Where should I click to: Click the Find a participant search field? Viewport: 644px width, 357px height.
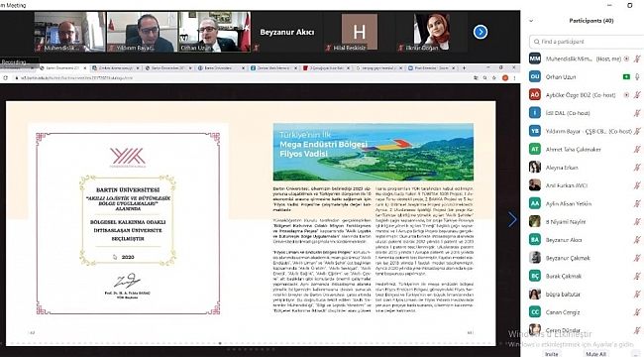pyautogui.click(x=588, y=42)
